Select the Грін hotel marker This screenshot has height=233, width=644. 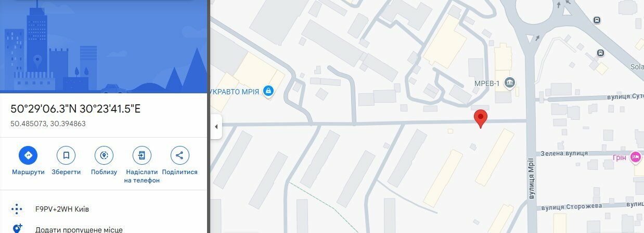pos(635,156)
